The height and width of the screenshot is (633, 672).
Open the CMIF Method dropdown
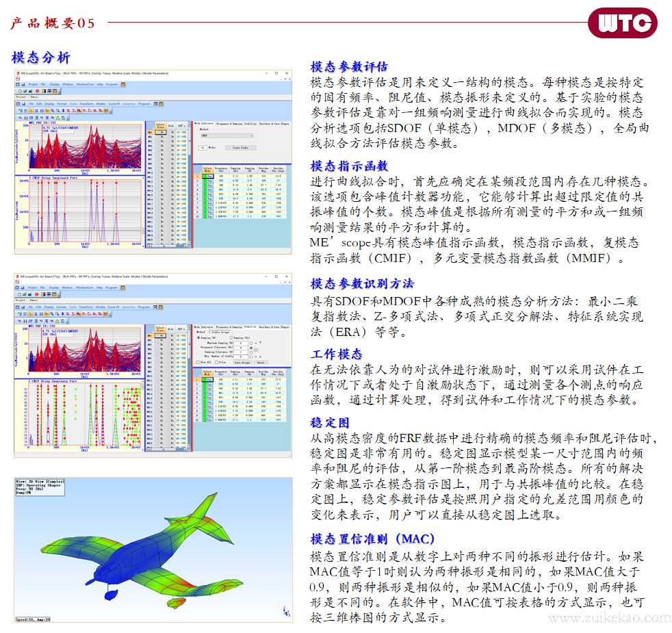[226, 135]
